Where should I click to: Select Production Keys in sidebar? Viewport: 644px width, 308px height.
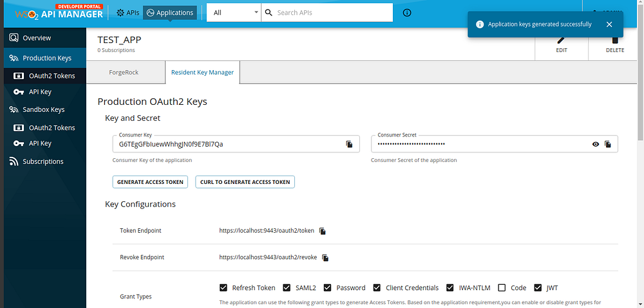[x=45, y=58]
